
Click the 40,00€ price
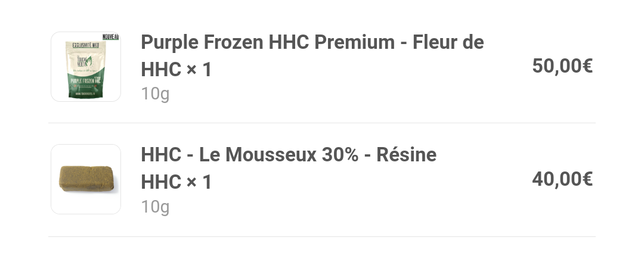(562, 179)
